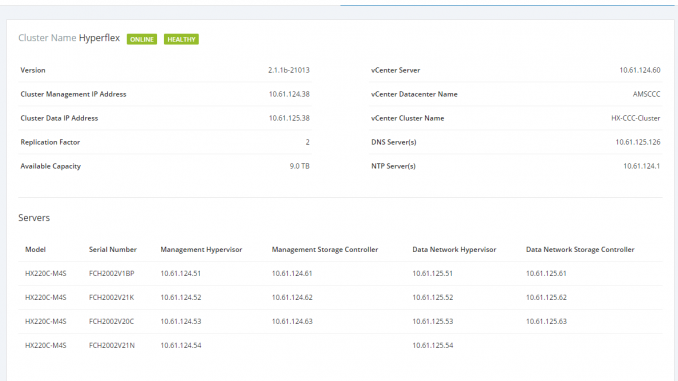Select management hypervisor IP 10.61.124.54

[x=181, y=346]
